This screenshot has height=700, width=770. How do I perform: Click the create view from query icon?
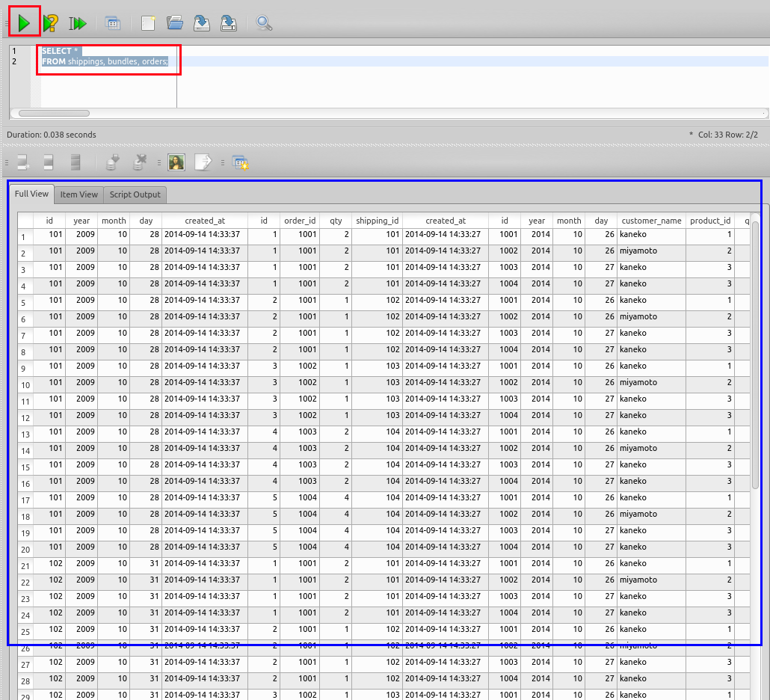click(x=240, y=162)
